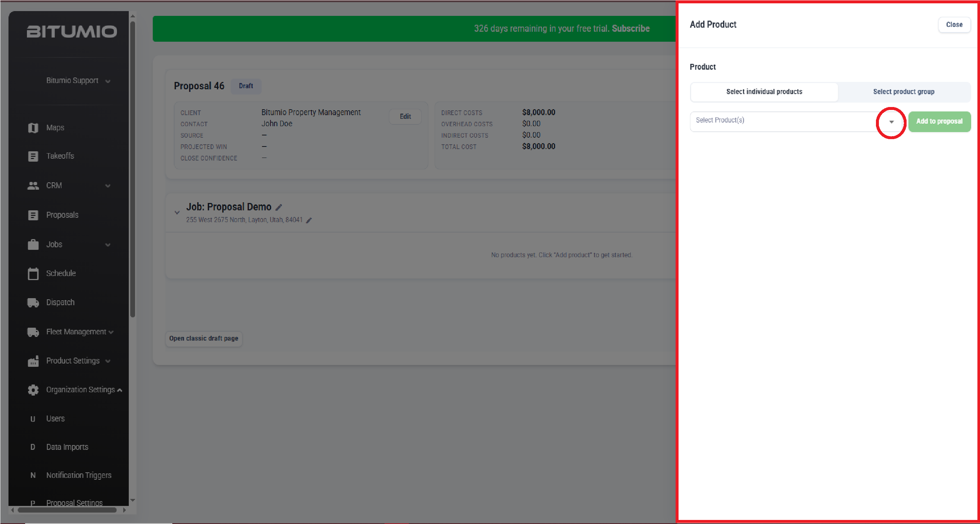
Task: Click the Add to proposal button
Action: click(x=939, y=121)
